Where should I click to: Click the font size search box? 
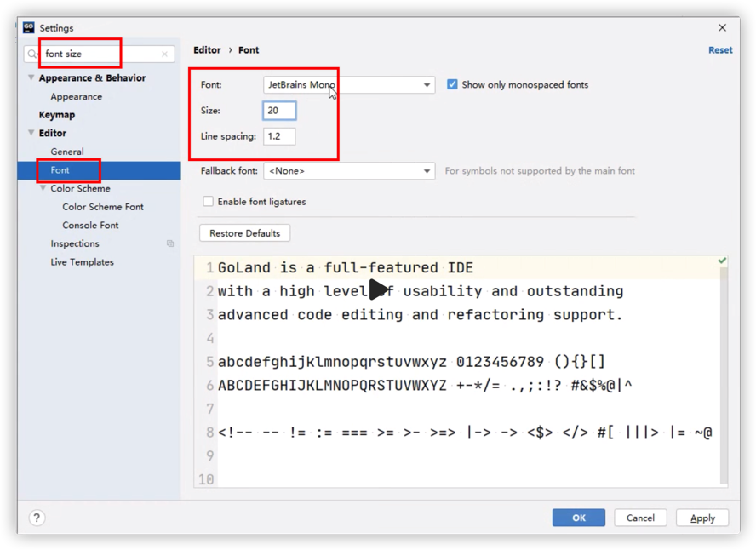click(100, 54)
